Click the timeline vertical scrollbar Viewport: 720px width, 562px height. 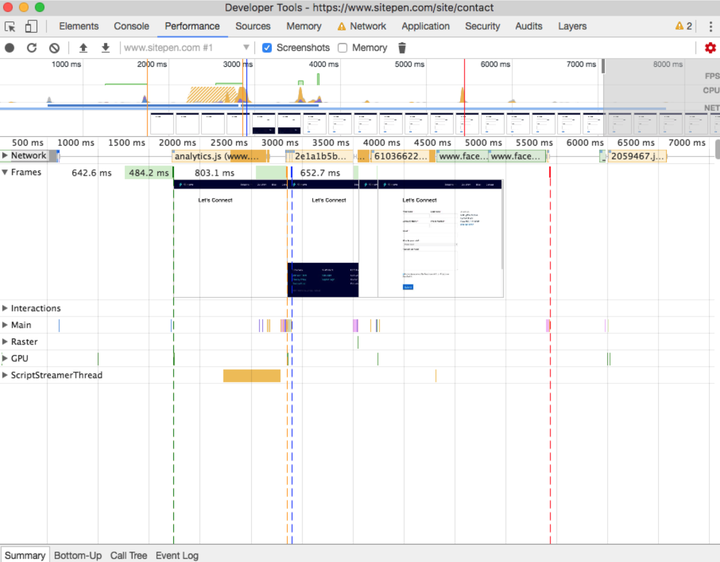pos(717,150)
